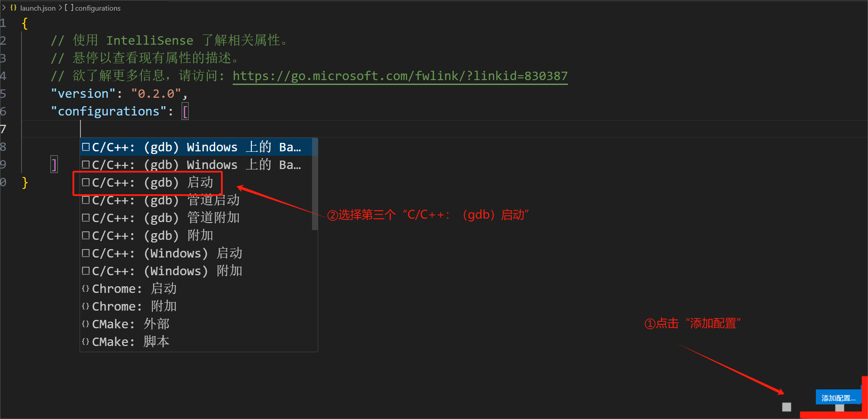Click array icon before configurations breadcrumb
Image resolution: width=868 pixels, height=419 pixels.
(x=69, y=8)
